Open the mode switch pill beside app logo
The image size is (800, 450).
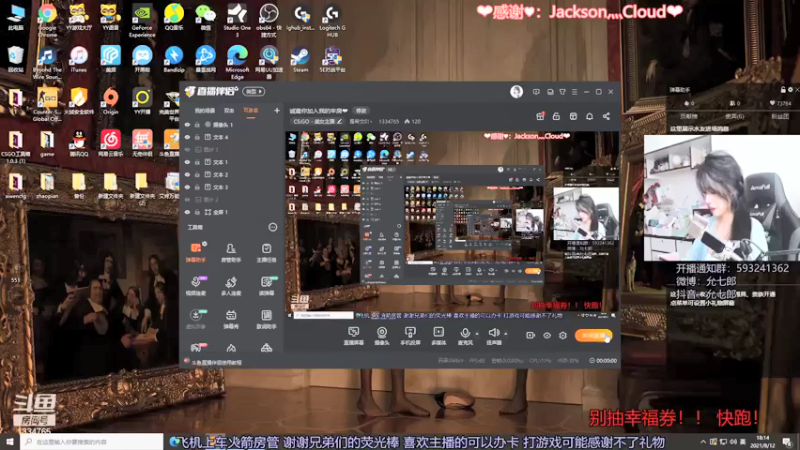coord(254,92)
